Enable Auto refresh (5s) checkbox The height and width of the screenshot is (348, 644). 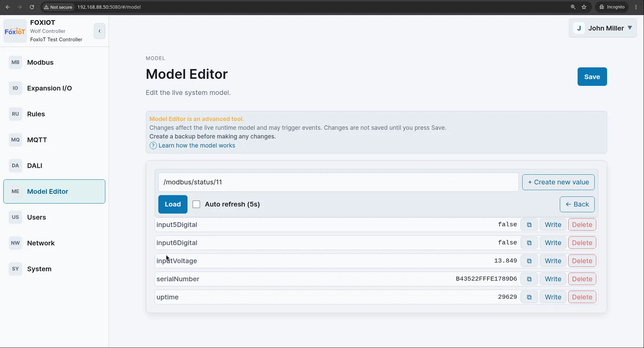pyautogui.click(x=196, y=204)
